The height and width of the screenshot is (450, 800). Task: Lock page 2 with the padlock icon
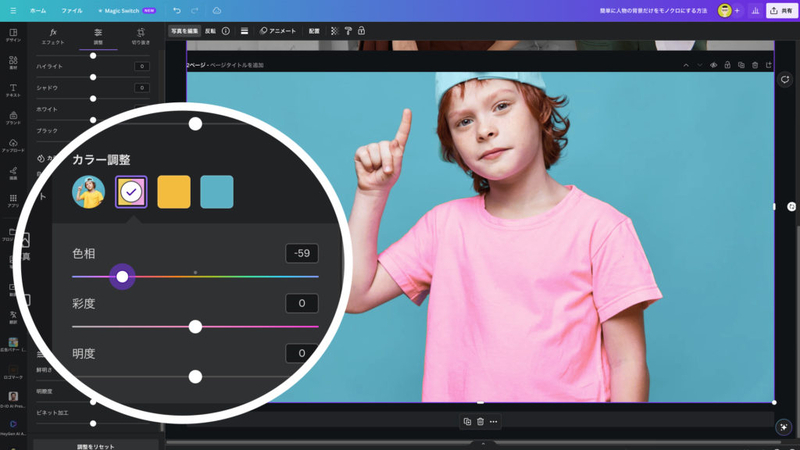coord(727,65)
